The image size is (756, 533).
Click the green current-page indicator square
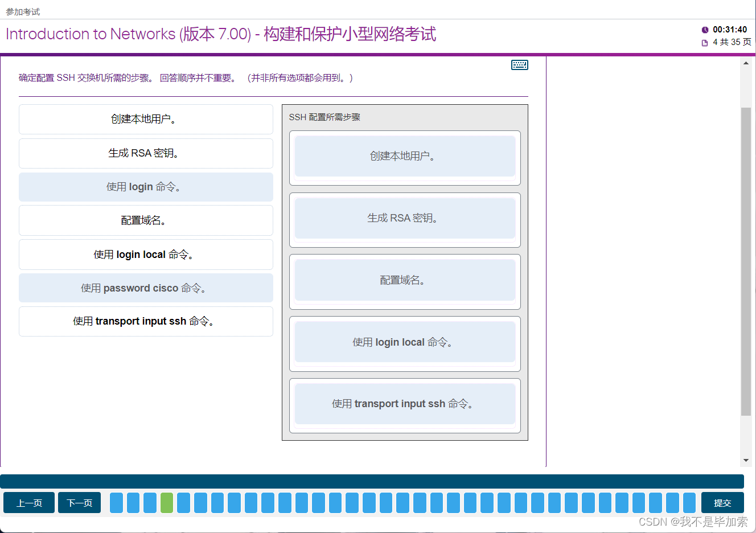coord(167,503)
